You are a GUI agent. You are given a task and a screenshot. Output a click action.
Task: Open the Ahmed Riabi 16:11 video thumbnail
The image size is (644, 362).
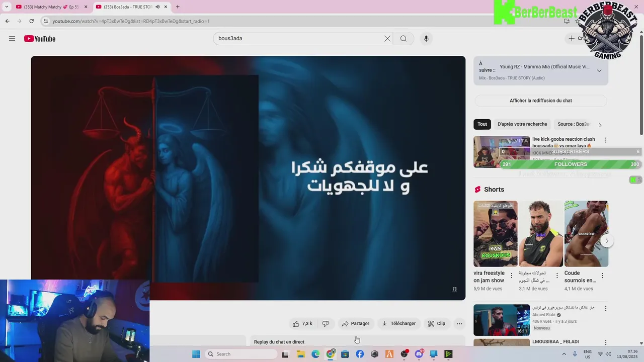(502, 320)
